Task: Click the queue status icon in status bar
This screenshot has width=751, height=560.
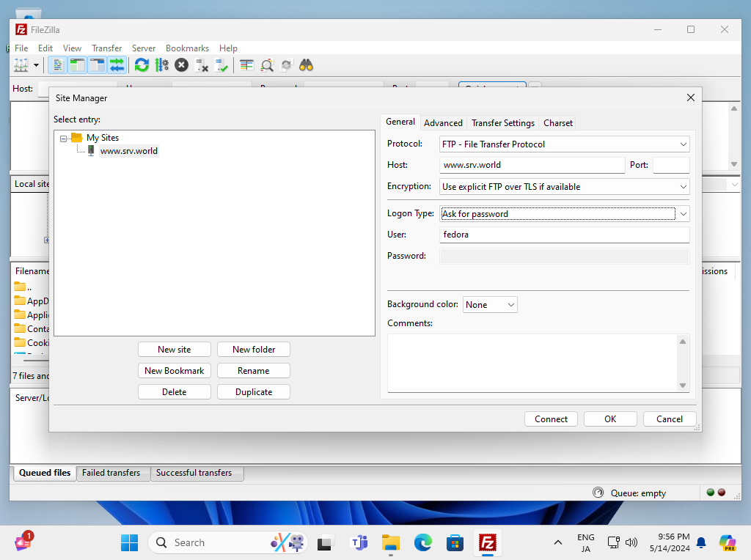Action: (x=598, y=493)
